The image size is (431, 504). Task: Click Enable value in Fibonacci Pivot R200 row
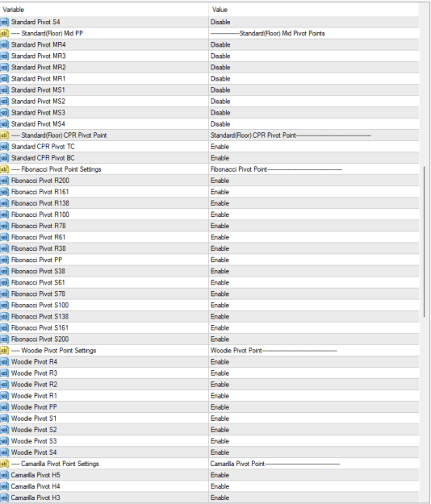tap(220, 181)
